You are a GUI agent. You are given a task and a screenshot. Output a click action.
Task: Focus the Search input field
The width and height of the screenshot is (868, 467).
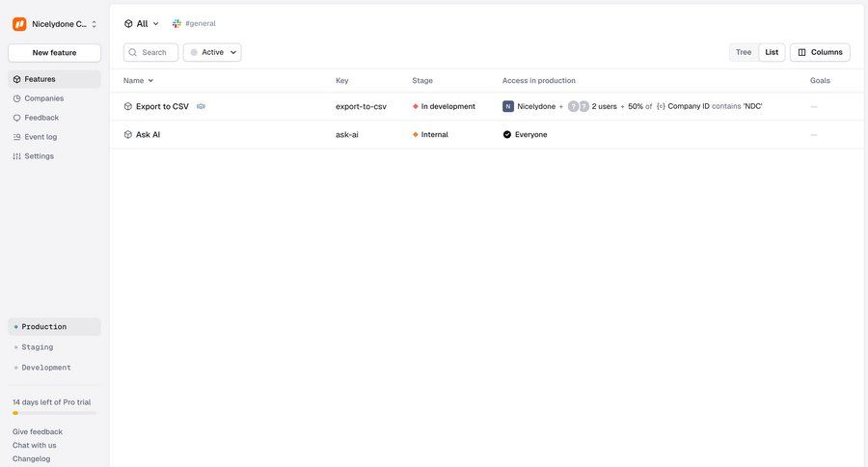150,52
